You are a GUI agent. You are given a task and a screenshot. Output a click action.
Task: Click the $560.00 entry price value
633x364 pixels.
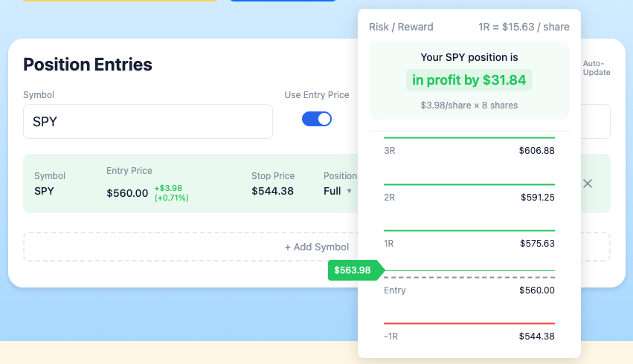click(x=127, y=193)
